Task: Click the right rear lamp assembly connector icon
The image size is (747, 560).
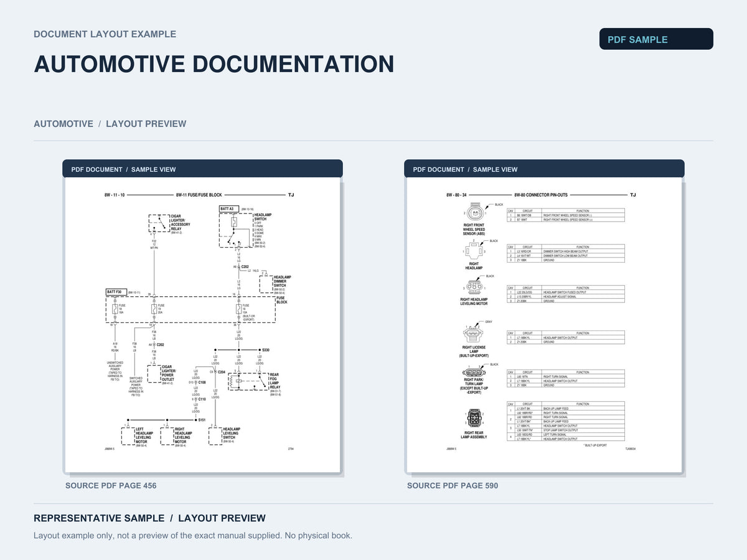Action: (474, 418)
